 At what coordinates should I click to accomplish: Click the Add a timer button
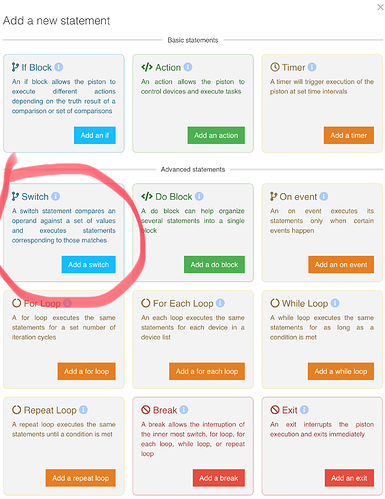pyautogui.click(x=349, y=135)
